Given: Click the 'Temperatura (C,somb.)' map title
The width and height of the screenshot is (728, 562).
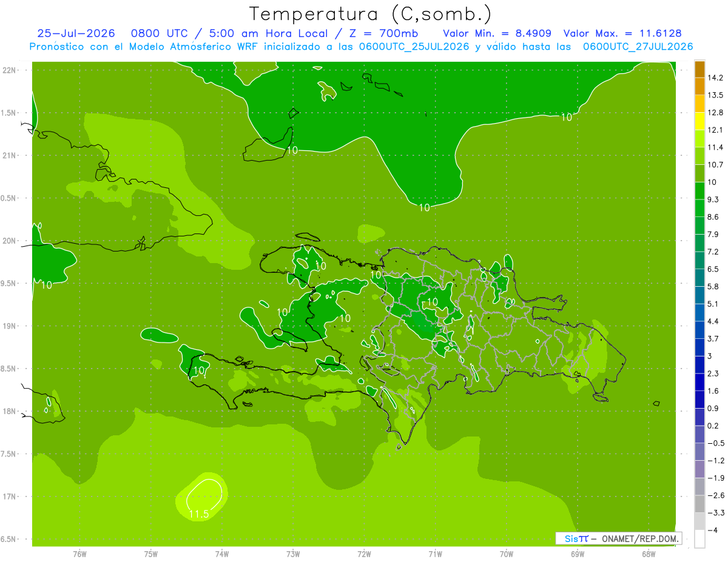Looking at the screenshot, I should tap(370, 15).
